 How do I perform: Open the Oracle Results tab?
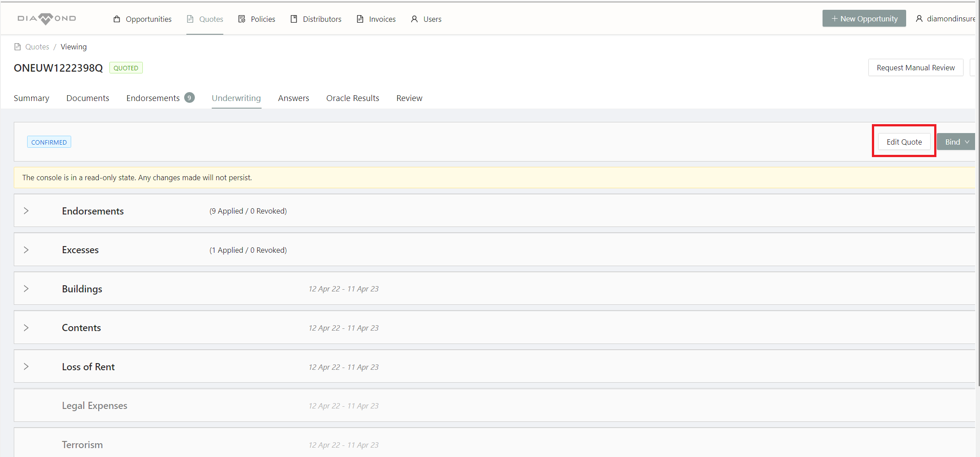(353, 98)
